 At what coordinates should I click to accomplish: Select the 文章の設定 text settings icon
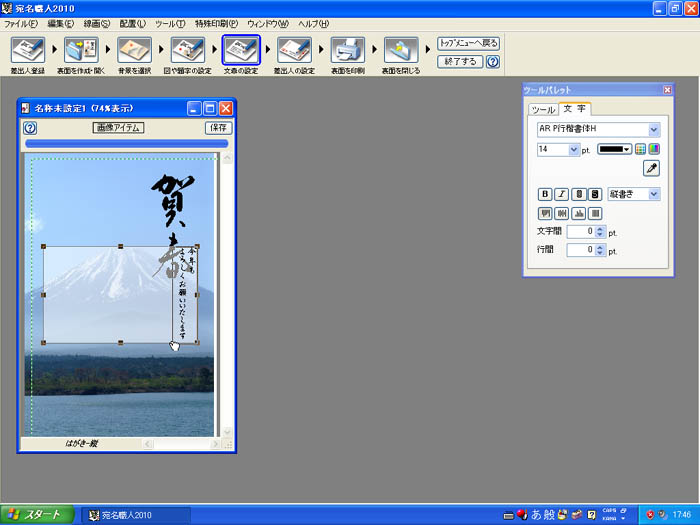(241, 50)
